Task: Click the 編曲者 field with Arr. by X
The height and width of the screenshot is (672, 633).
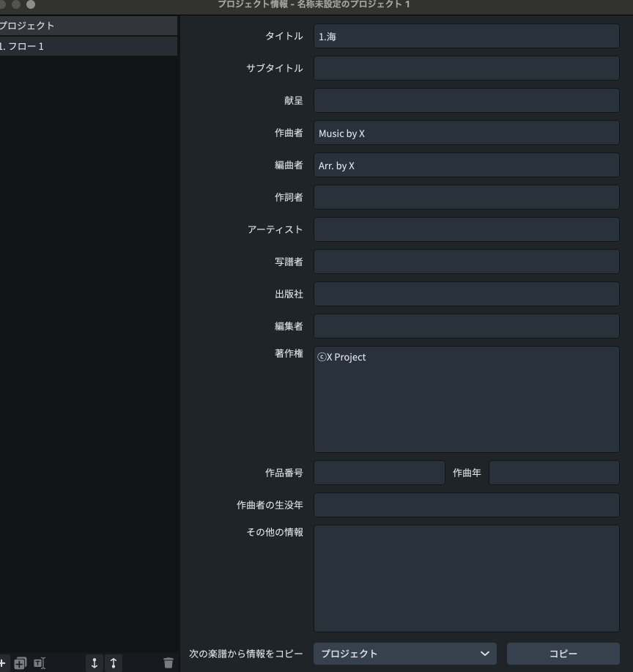Action: [x=466, y=166]
